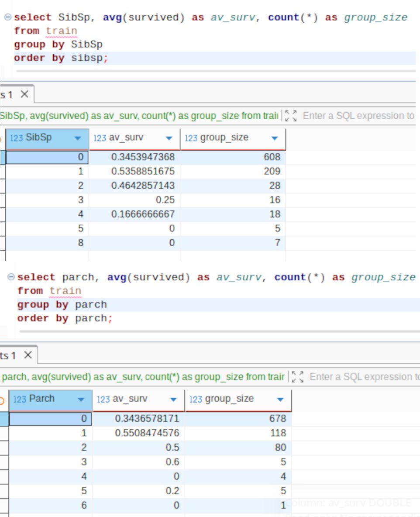The image size is (420, 517).
Task: Focus the upper SQL expression filter field
Action: click(x=358, y=116)
